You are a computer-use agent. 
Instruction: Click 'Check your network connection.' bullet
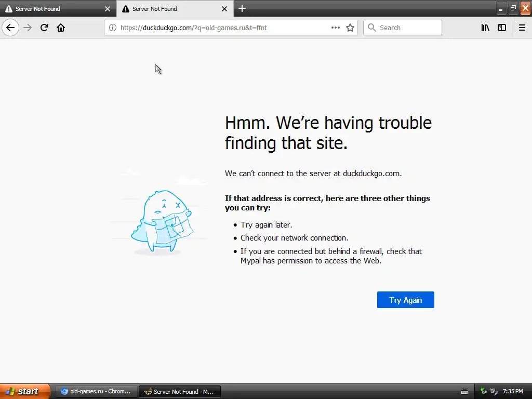(x=294, y=238)
